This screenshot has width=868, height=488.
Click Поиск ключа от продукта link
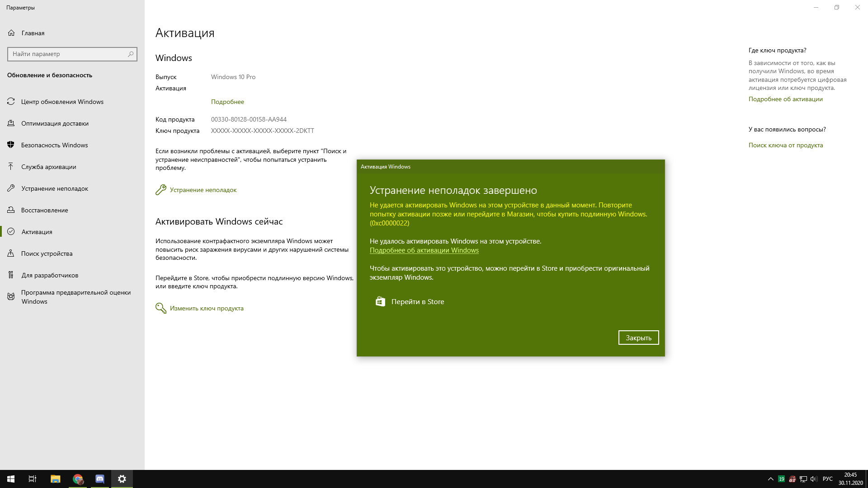786,145
